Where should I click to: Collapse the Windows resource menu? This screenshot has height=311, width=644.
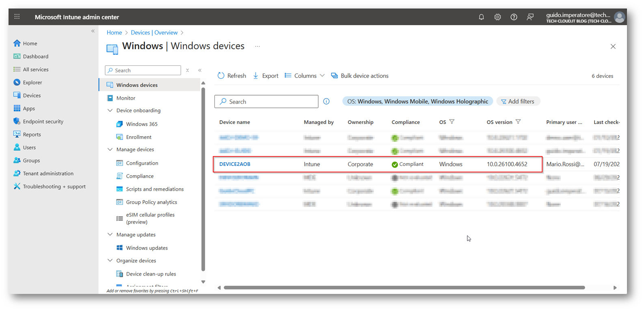200,70
